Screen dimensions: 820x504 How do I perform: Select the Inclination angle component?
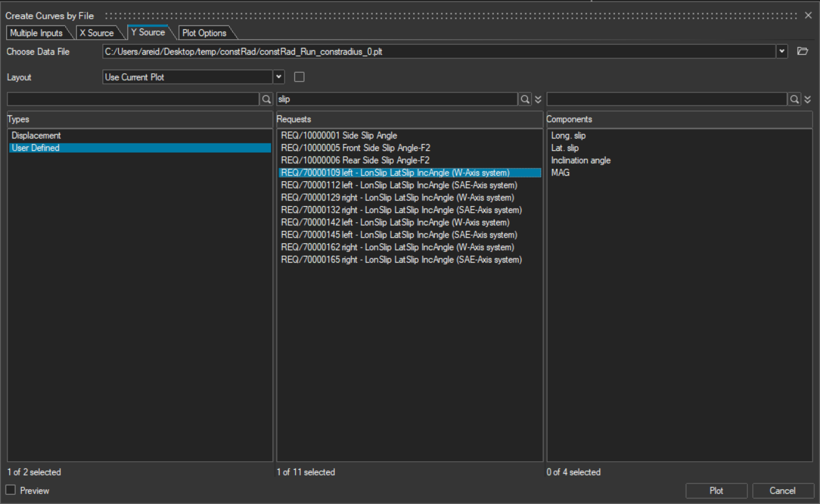click(x=680, y=160)
